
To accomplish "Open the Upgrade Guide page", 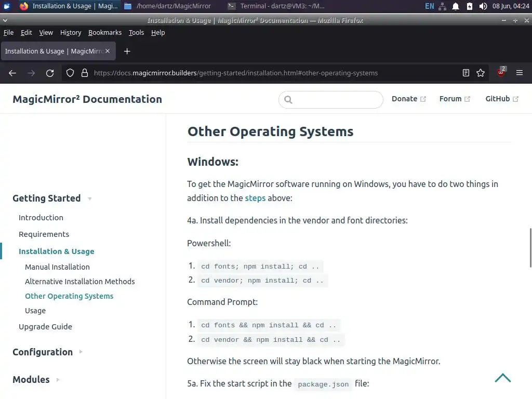I will pyautogui.click(x=45, y=327).
